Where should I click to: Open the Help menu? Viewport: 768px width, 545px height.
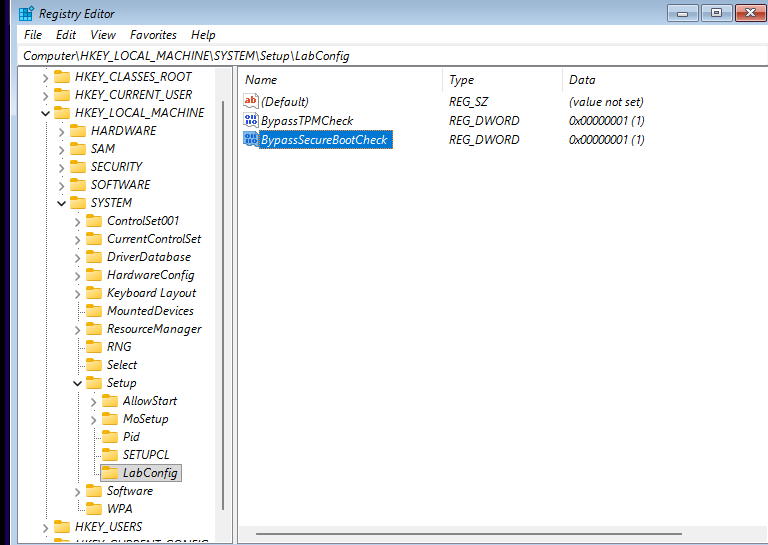(203, 35)
